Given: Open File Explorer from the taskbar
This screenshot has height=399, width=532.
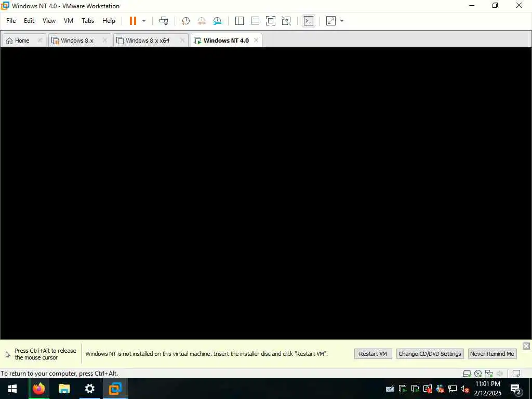Looking at the screenshot, I should tap(64, 389).
